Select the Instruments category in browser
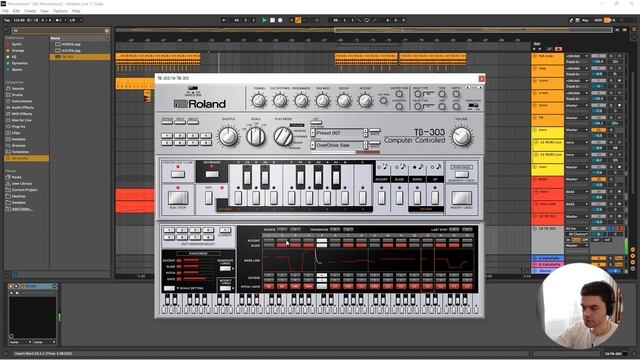This screenshot has height=360, width=640. point(22,101)
